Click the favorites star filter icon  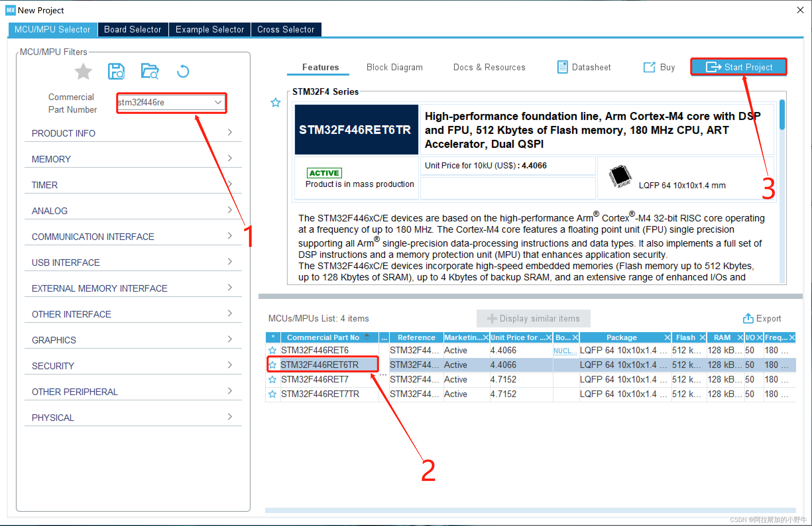(83, 71)
